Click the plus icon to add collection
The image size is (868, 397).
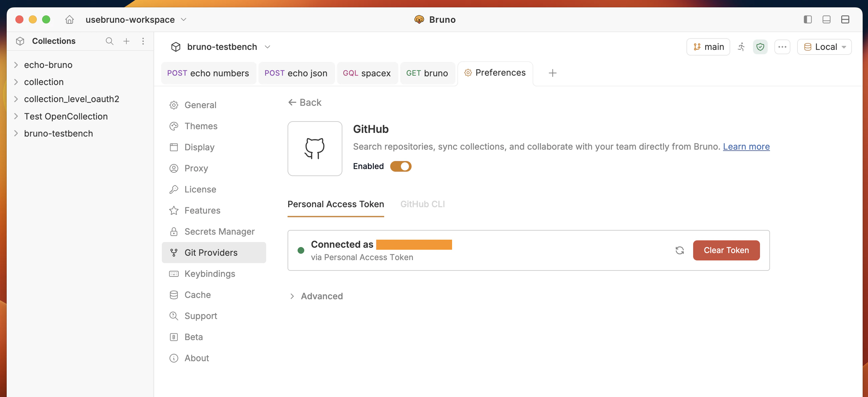pyautogui.click(x=126, y=41)
